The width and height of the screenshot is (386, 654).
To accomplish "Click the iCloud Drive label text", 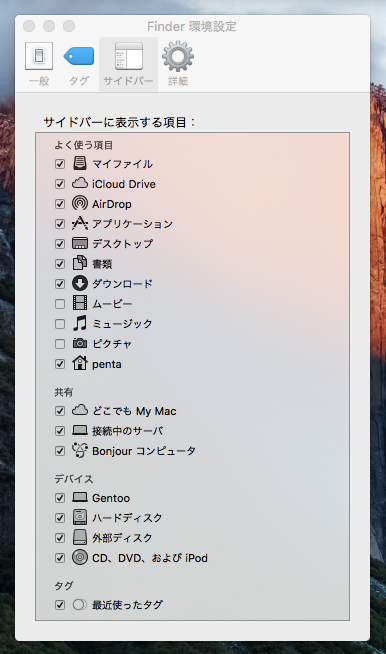I will tap(124, 184).
